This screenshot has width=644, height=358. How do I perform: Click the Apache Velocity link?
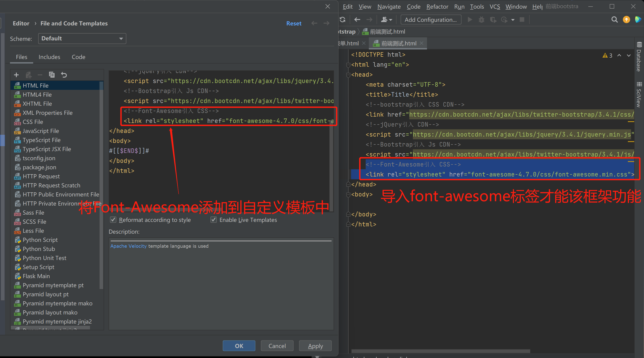(128, 246)
